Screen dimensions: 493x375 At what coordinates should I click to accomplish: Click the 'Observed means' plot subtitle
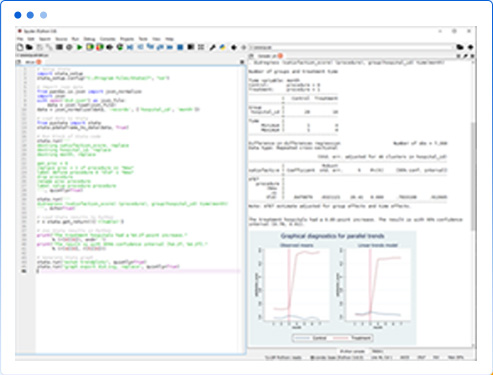[296, 245]
